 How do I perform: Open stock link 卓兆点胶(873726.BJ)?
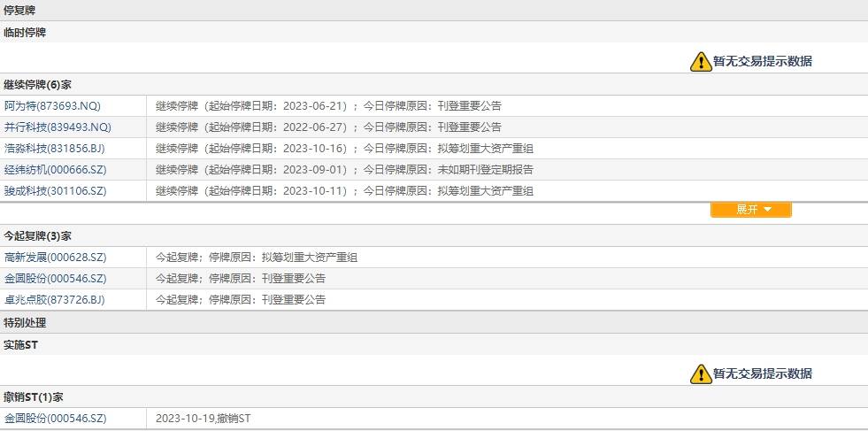click(54, 300)
